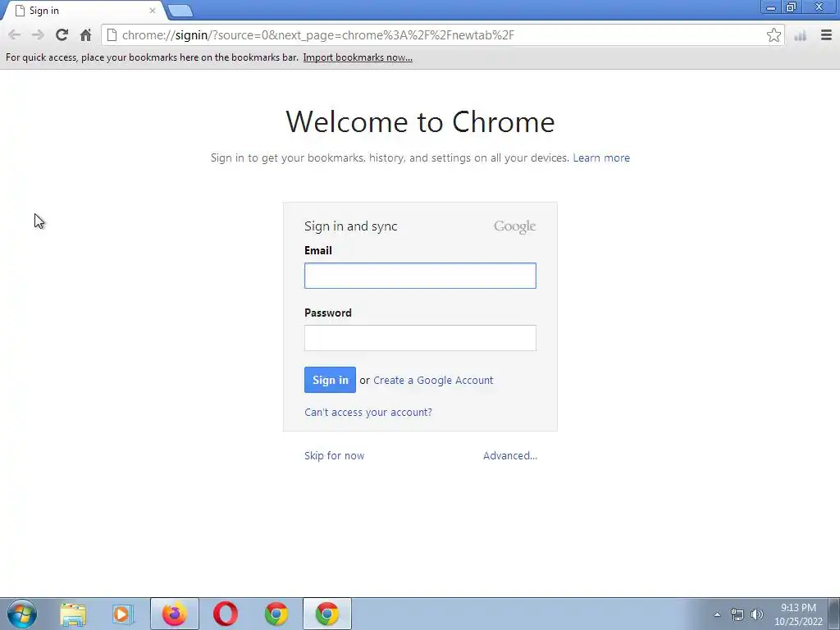This screenshot has width=840, height=630.
Task: Click the taskbar clock showing 9:13 PM
Action: 798,614
